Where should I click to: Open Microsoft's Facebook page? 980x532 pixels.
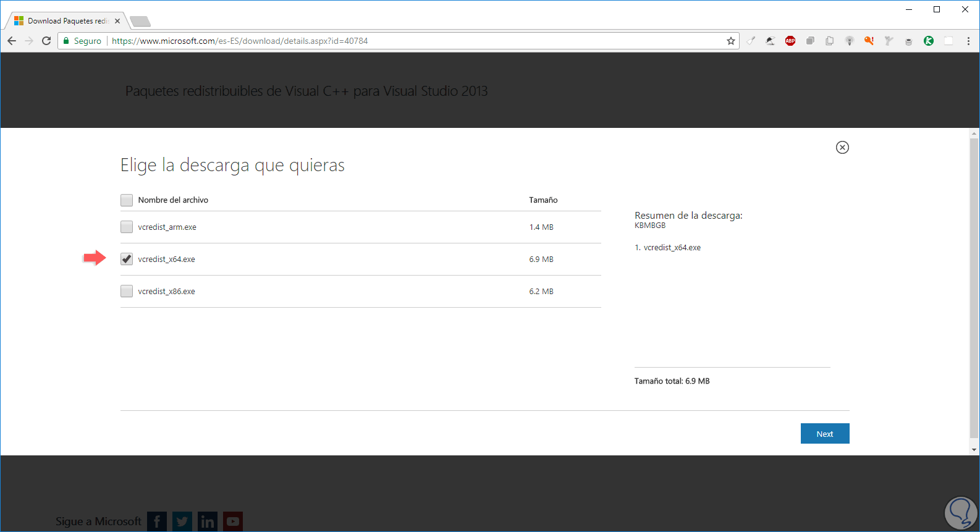tap(157, 521)
